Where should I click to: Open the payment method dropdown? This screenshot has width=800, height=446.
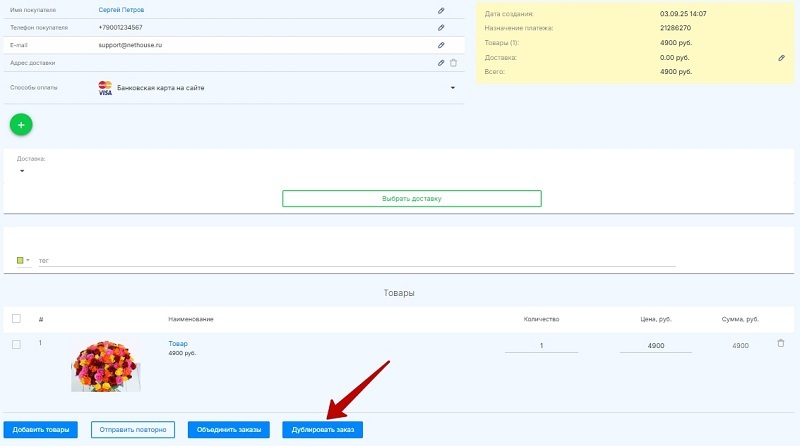click(452, 88)
